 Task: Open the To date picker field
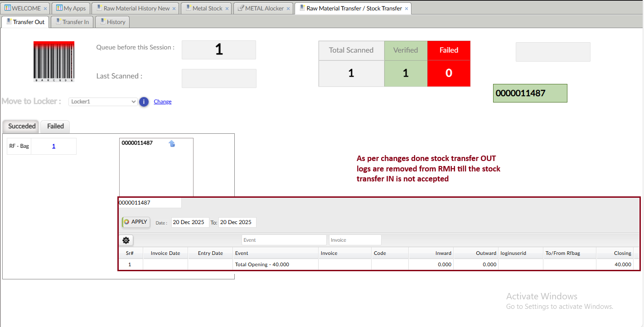tap(237, 222)
